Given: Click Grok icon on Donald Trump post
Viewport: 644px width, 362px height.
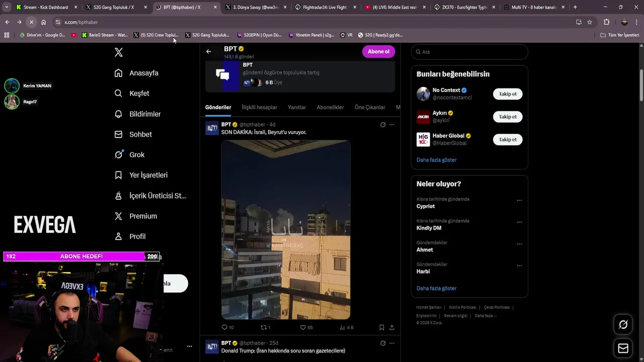Looking at the screenshot, I should 383,343.
